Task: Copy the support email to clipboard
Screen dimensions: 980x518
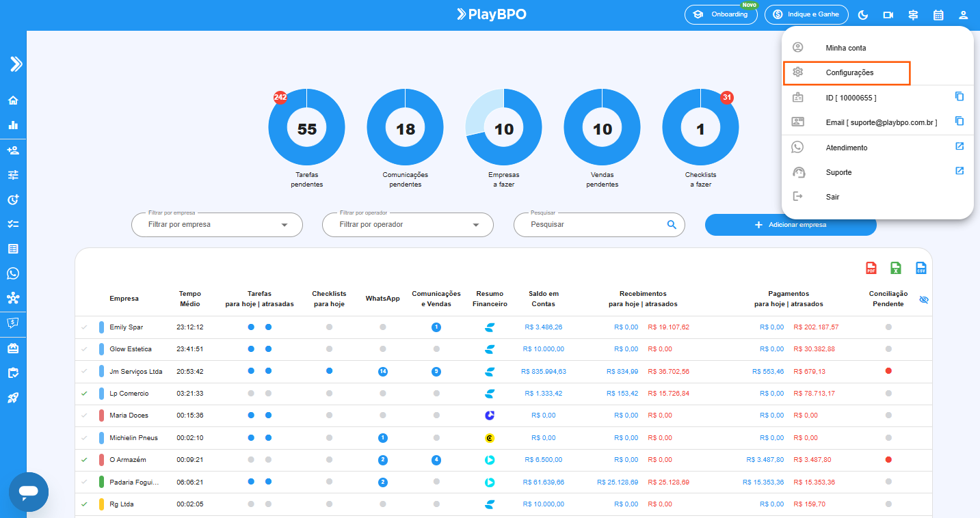Action: tap(959, 122)
